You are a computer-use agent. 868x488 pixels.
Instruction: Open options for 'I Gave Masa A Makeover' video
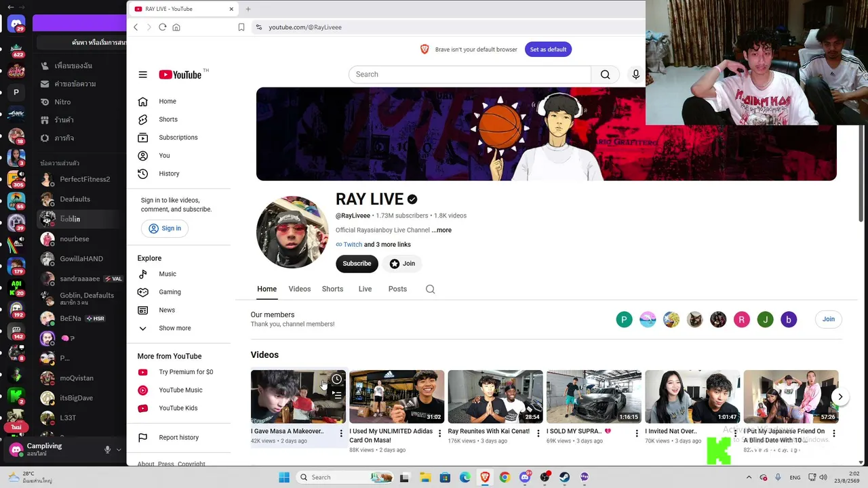coord(341,433)
